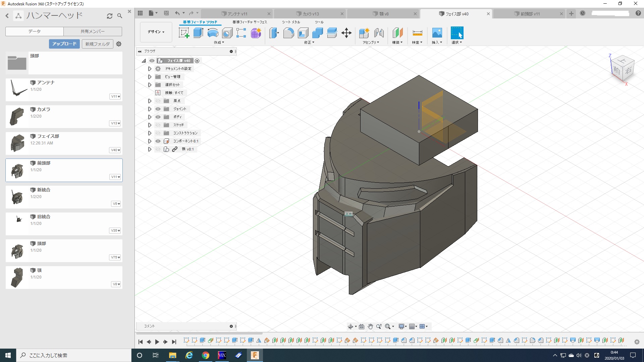Click the Fillet tool in toolbar

(288, 33)
